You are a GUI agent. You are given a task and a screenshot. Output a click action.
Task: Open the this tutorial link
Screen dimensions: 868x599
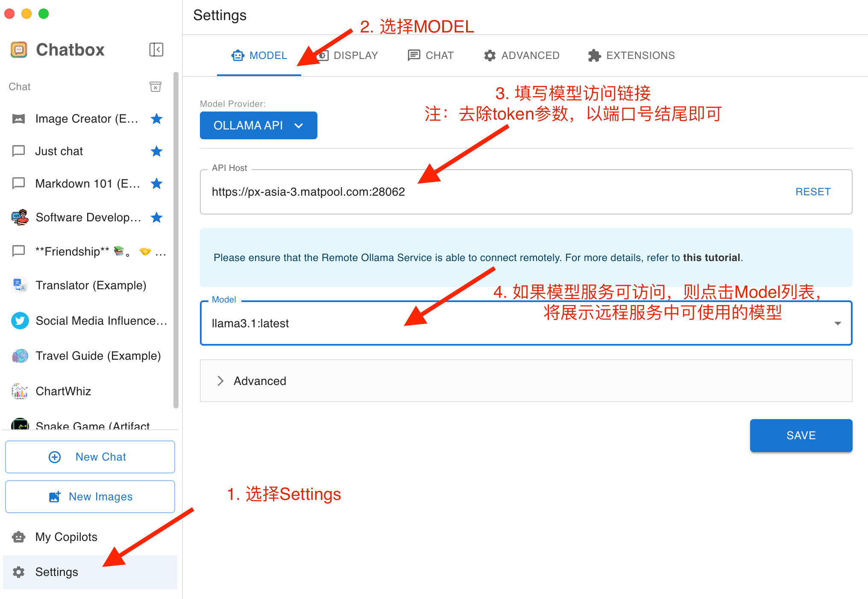713,258
